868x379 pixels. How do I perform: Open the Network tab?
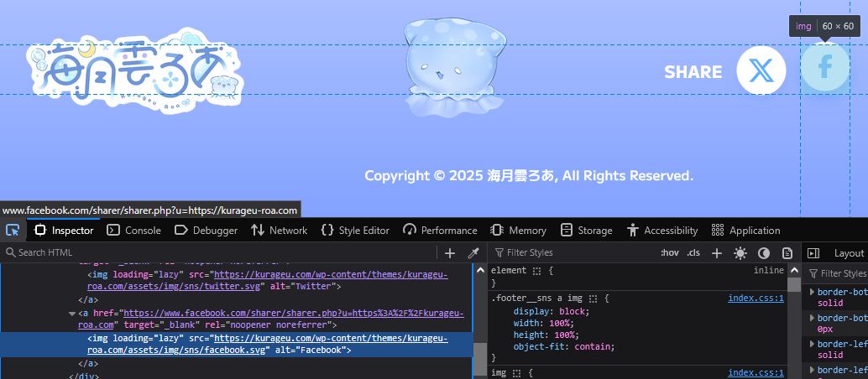click(x=279, y=230)
